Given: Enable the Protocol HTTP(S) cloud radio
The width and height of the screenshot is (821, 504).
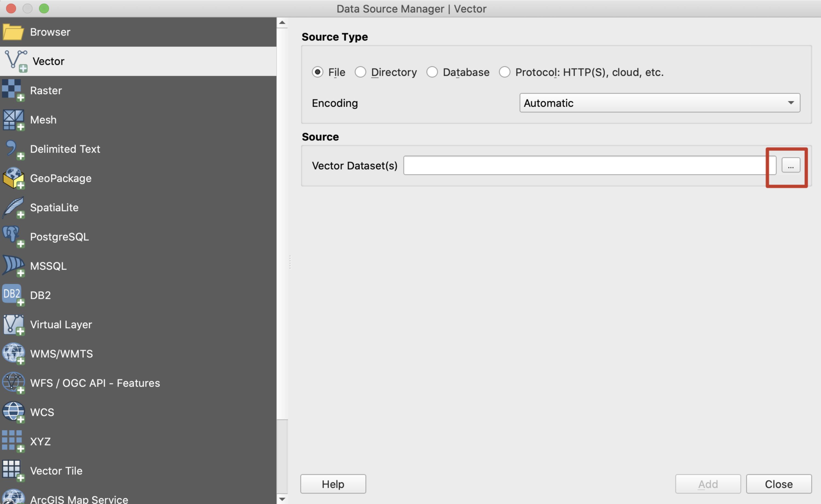Looking at the screenshot, I should pos(504,72).
